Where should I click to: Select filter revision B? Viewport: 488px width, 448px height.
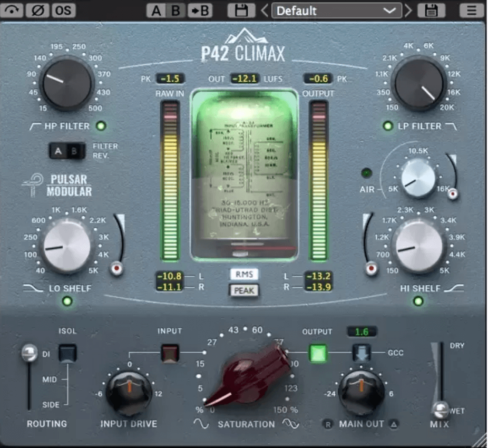tap(75, 151)
